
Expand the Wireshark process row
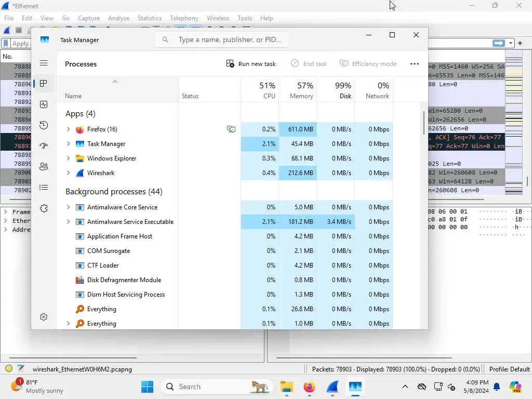pyautogui.click(x=68, y=173)
